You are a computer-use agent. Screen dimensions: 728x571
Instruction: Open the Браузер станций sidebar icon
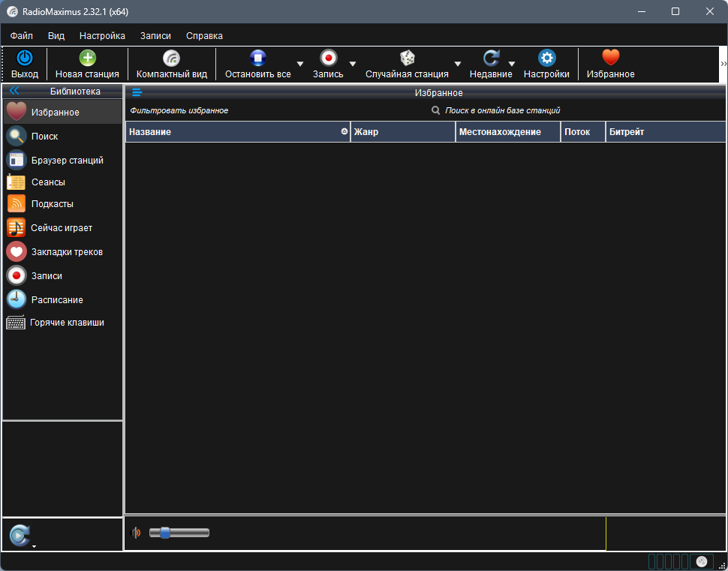(x=15, y=160)
